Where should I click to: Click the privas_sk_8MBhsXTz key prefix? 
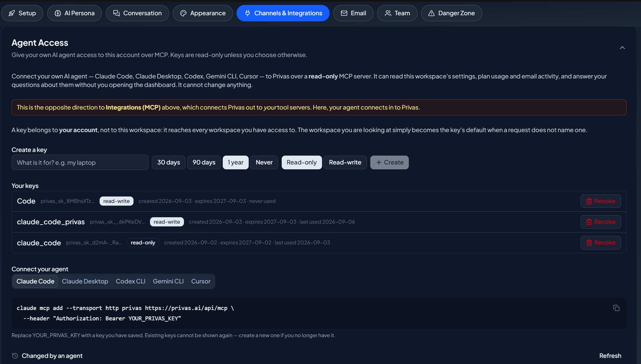click(68, 201)
